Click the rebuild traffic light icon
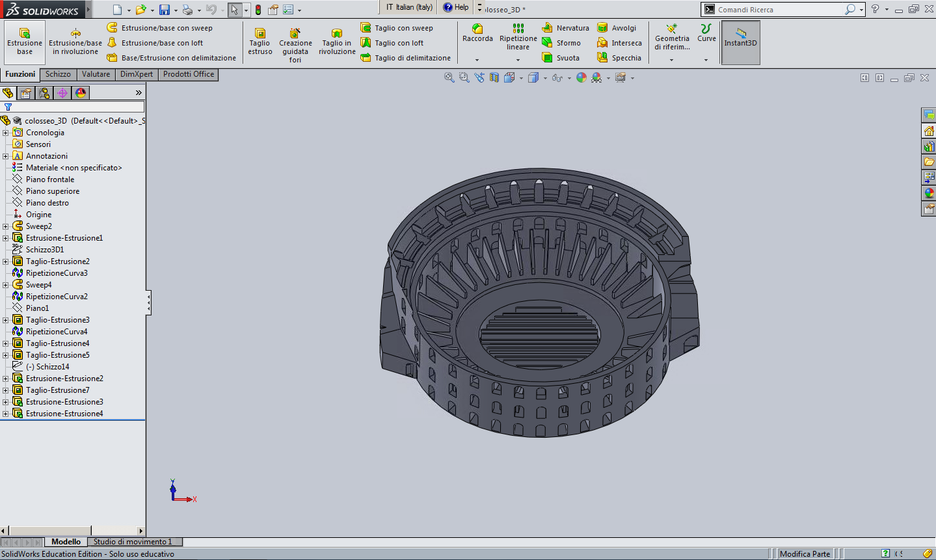 pos(258,10)
